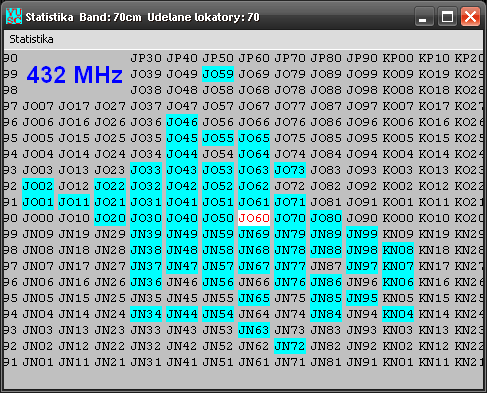
Task: Select unworked locator JO07
Action: (x=38, y=106)
